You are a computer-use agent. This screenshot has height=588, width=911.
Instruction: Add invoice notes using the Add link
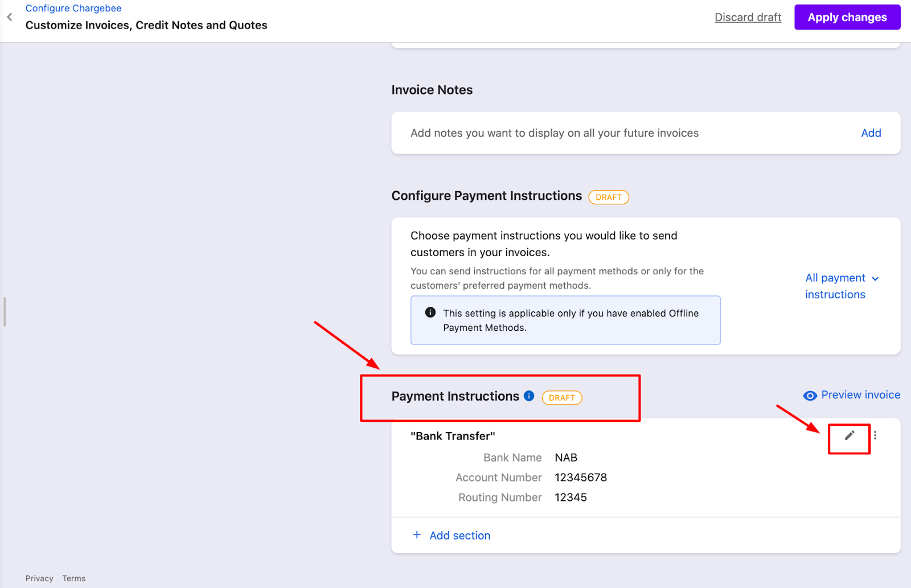click(871, 133)
